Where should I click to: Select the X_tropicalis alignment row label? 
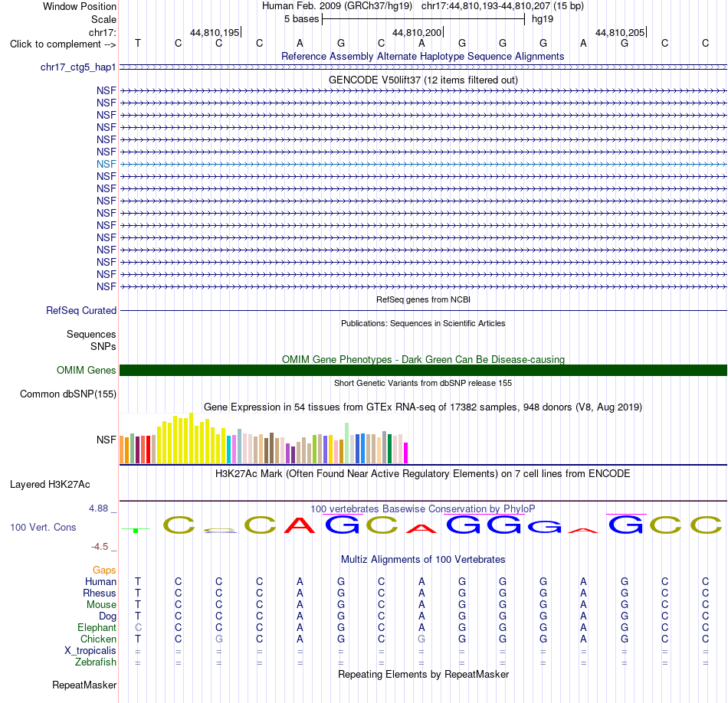click(x=90, y=651)
